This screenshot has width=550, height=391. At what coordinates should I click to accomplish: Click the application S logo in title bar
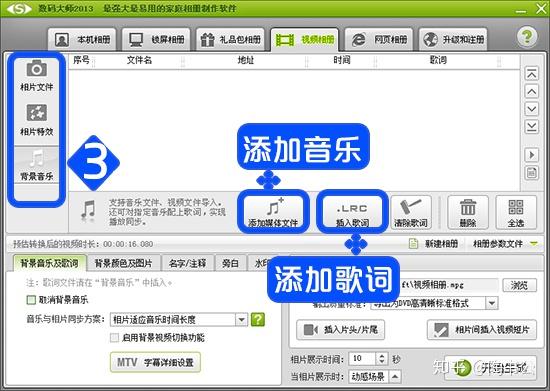point(19,8)
